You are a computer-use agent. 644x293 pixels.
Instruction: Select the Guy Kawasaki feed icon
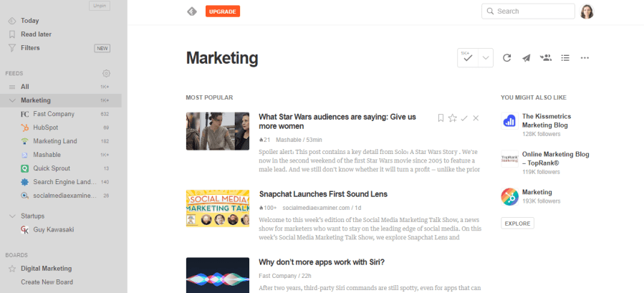24,230
